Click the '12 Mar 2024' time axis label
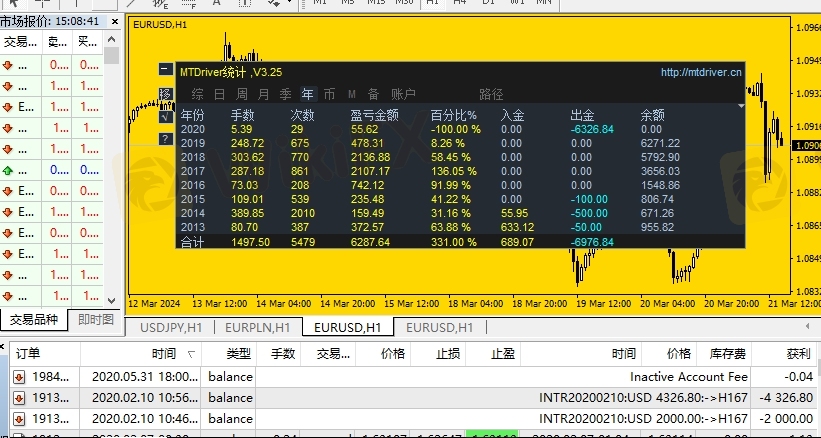The image size is (821, 438). click(x=154, y=304)
